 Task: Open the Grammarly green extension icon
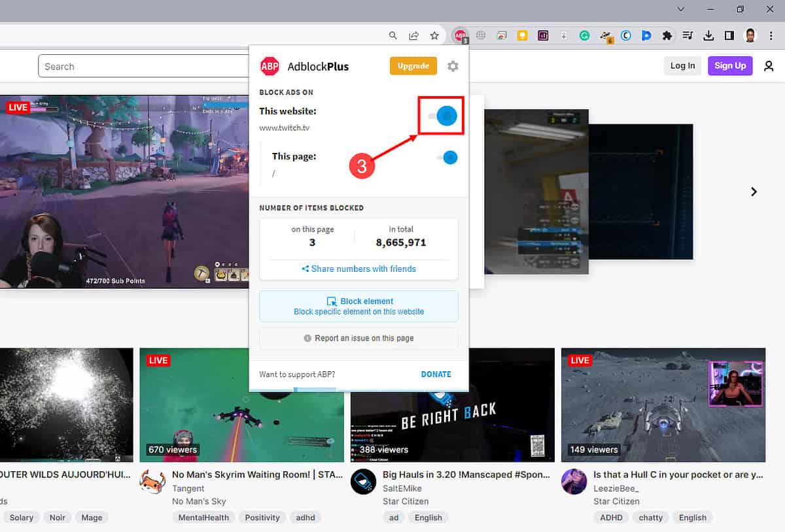[x=584, y=36]
